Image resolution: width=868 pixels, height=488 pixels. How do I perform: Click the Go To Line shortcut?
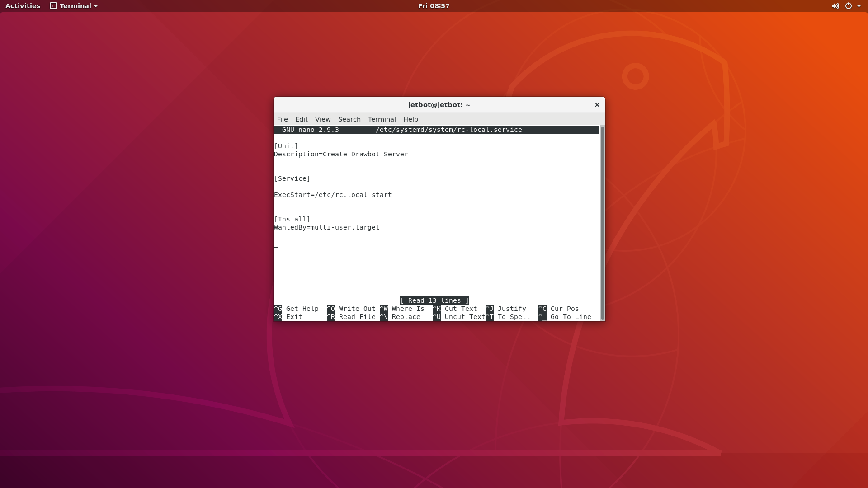565,317
